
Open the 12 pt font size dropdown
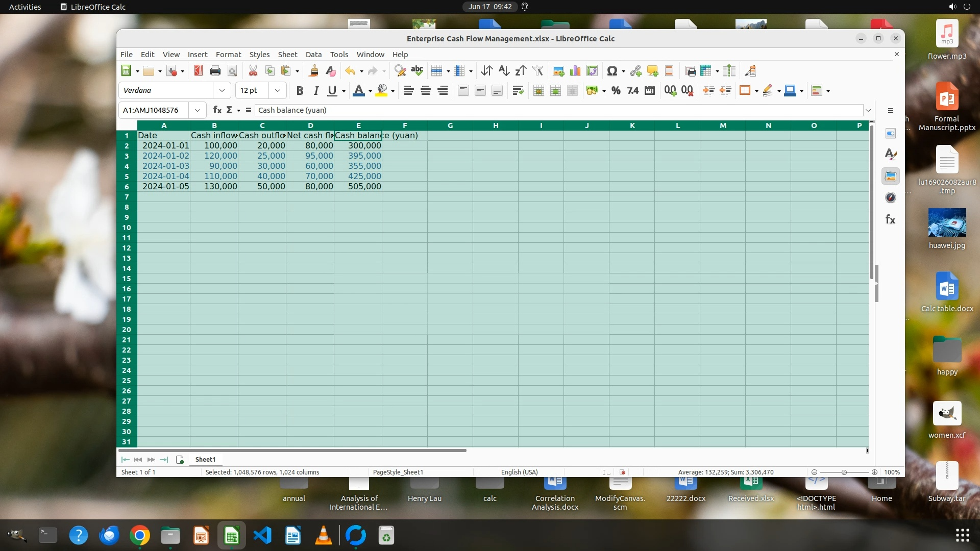tap(278, 91)
